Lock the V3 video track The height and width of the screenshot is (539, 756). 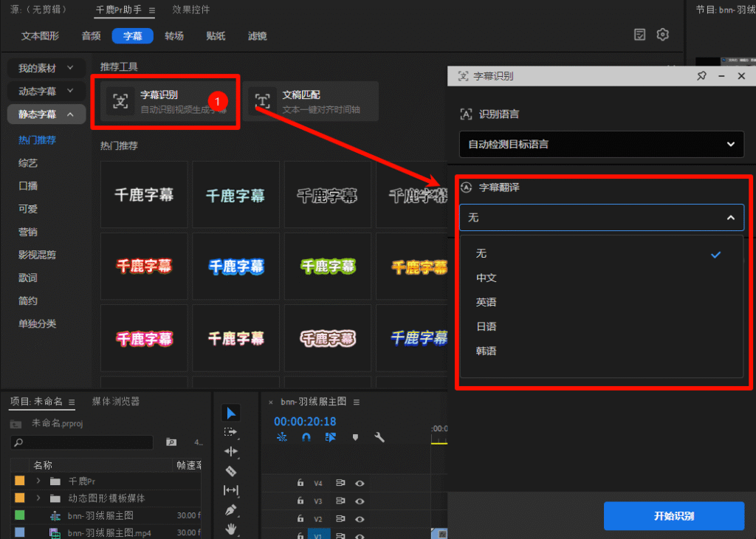pos(300,501)
